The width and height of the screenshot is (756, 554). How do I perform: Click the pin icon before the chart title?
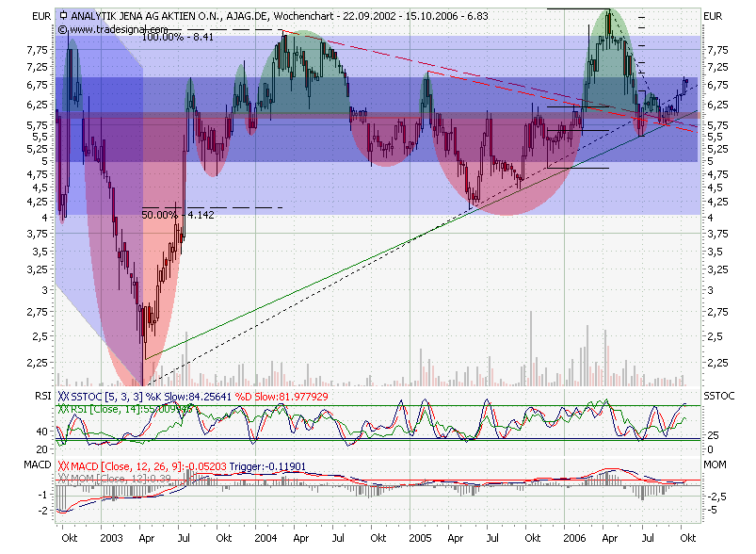63,16
